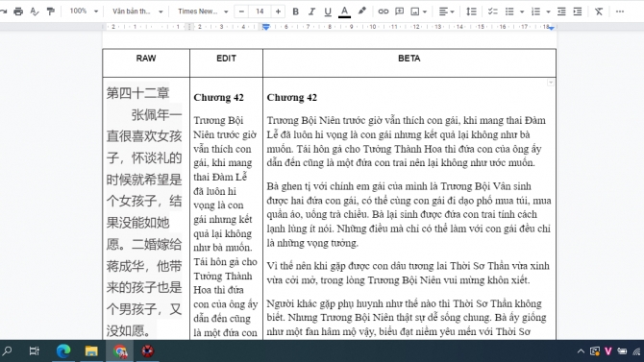The height and width of the screenshot is (362, 644).
Task: Increase the paragraph indent
Action: 578,12
